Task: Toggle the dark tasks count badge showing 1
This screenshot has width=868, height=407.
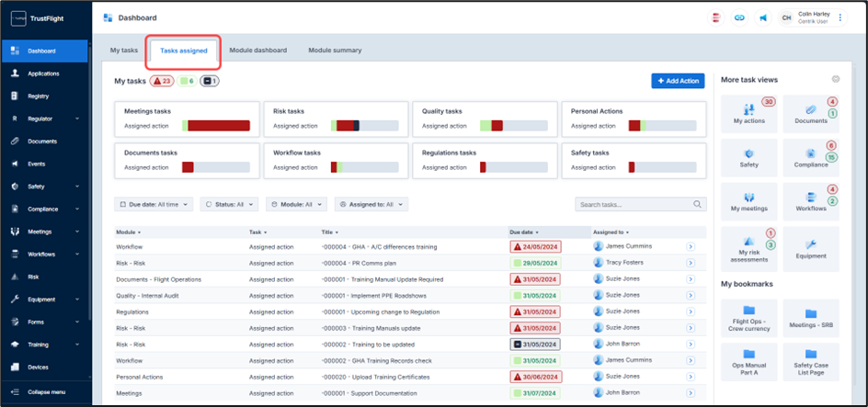Action: 209,81
